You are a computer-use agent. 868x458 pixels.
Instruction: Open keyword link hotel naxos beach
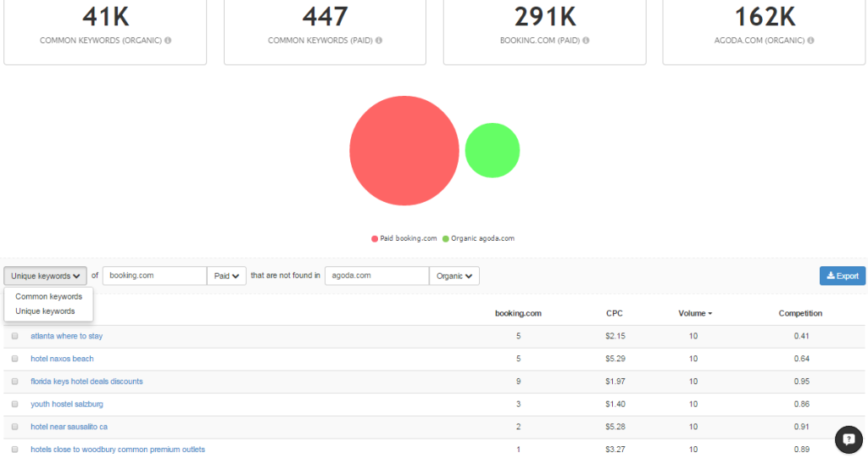tap(62, 359)
